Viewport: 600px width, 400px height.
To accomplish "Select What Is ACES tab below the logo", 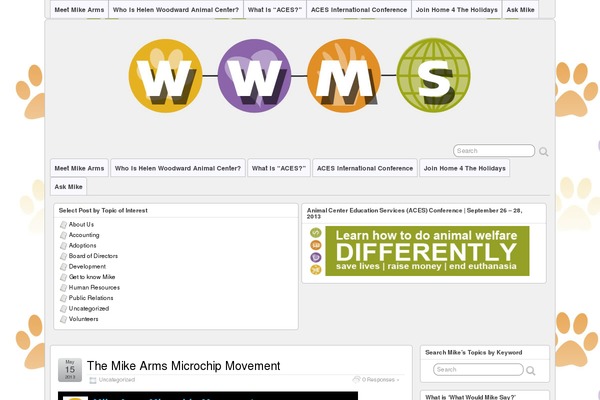I will pyautogui.click(x=279, y=168).
